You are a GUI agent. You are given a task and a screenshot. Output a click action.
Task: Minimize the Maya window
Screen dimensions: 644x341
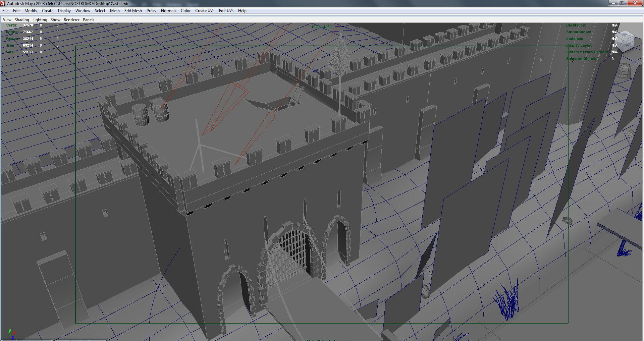point(613,3)
